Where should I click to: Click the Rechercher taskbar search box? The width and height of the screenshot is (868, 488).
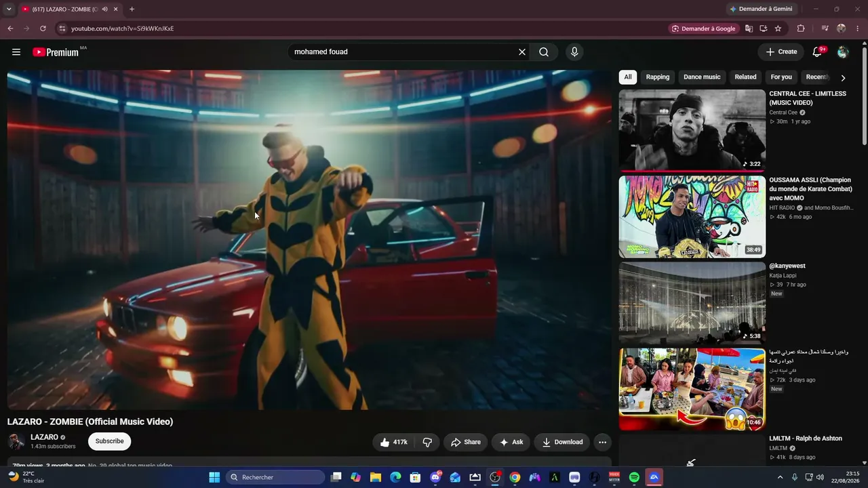point(275,477)
